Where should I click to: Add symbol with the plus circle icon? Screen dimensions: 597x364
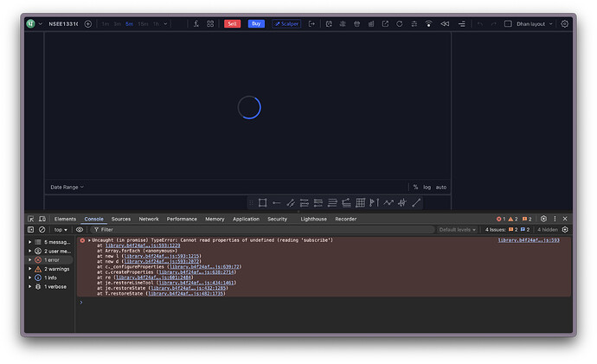pos(88,24)
